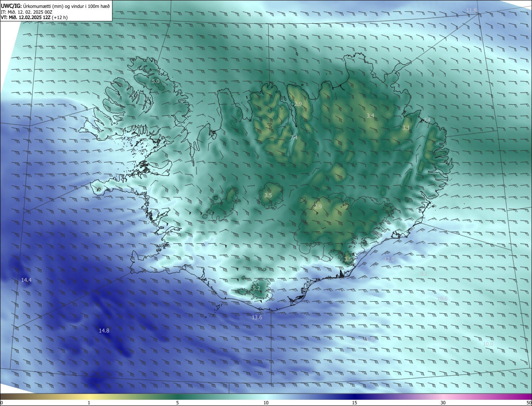Click the 5.0 value on the Westfjords
Viewport: 532px width, 406px height.
[155, 81]
